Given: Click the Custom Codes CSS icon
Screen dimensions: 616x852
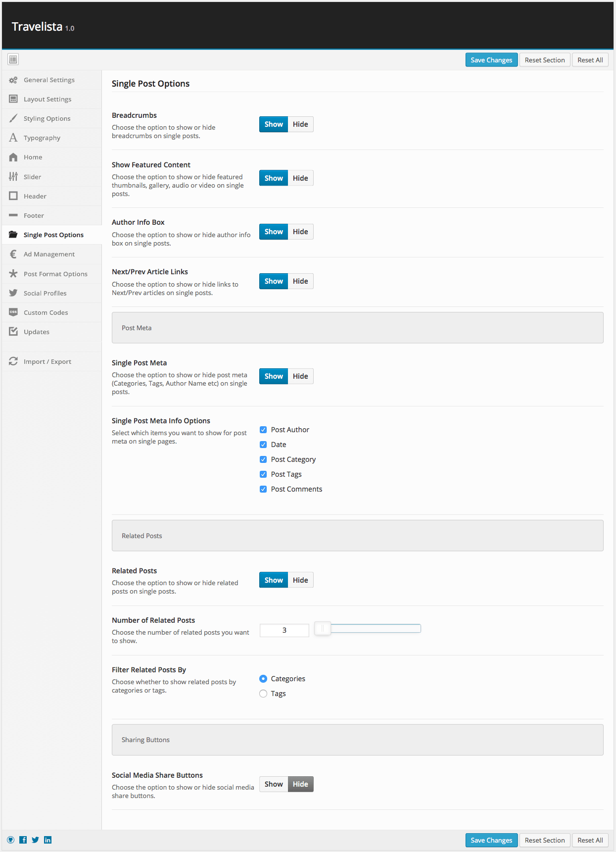Looking at the screenshot, I should (x=13, y=312).
